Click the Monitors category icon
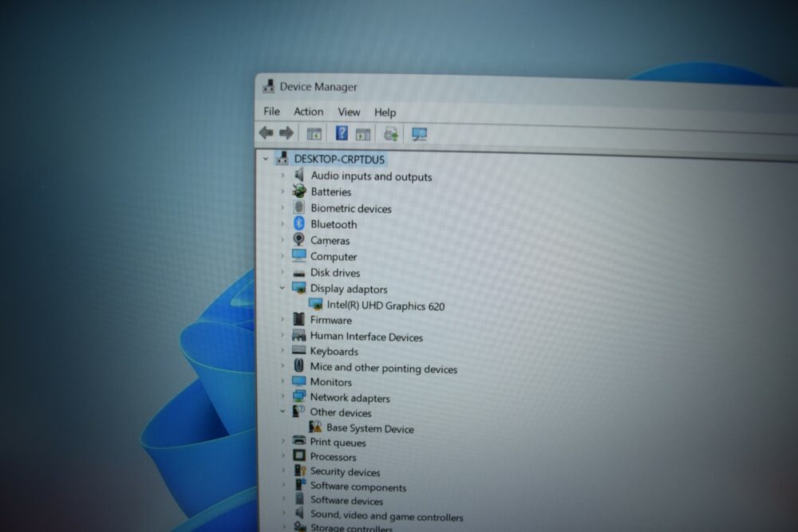 pyautogui.click(x=298, y=381)
